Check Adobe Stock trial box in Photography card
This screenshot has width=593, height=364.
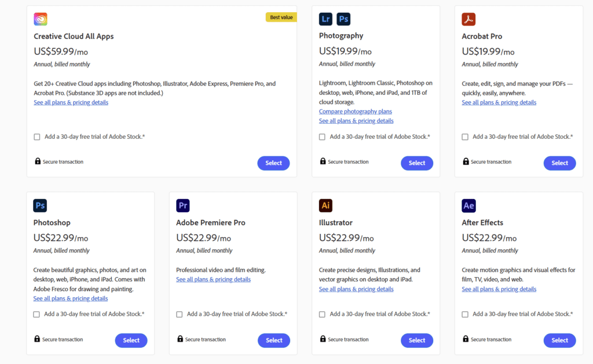322,137
